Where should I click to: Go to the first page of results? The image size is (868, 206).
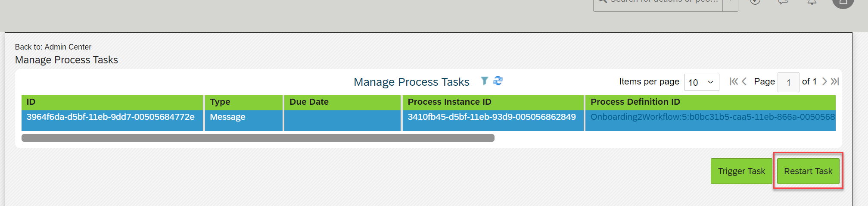coord(734,81)
